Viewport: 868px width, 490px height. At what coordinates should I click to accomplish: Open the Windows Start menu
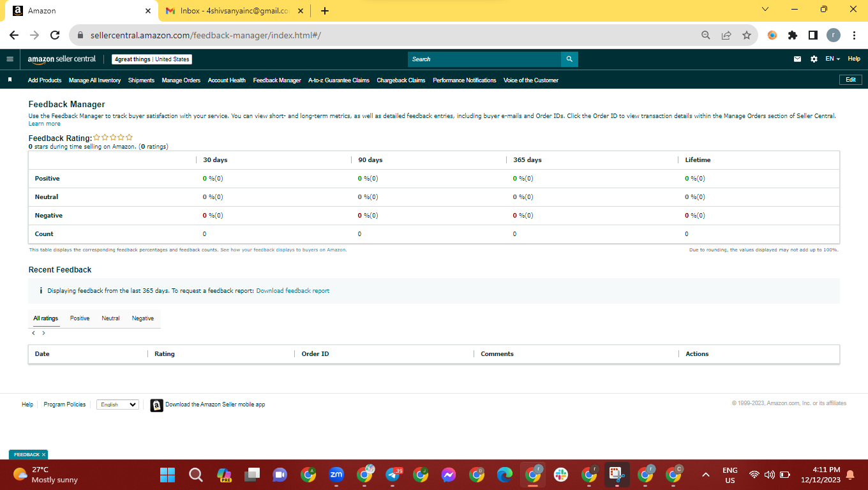tap(167, 475)
